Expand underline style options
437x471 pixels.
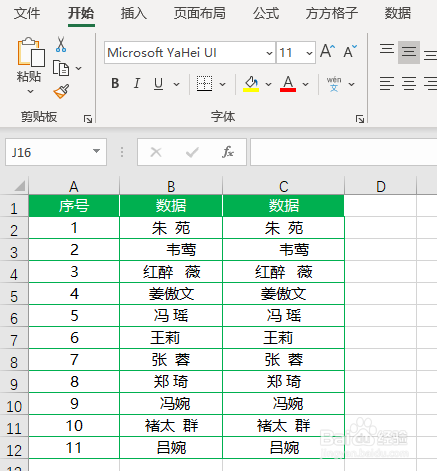coord(176,84)
